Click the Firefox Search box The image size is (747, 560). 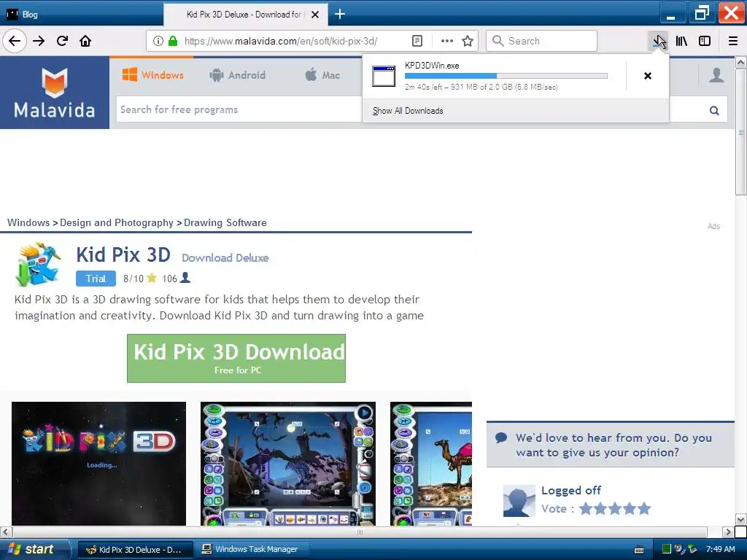[541, 41]
